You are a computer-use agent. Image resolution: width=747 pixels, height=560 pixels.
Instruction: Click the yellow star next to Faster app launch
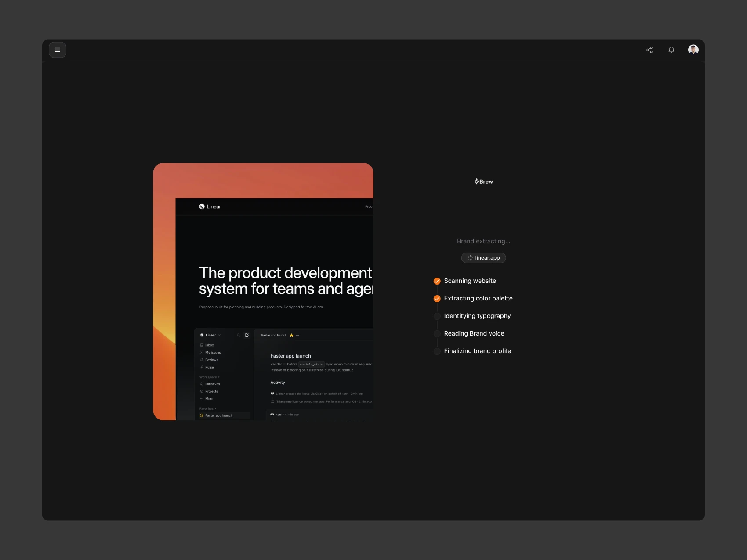(291, 335)
